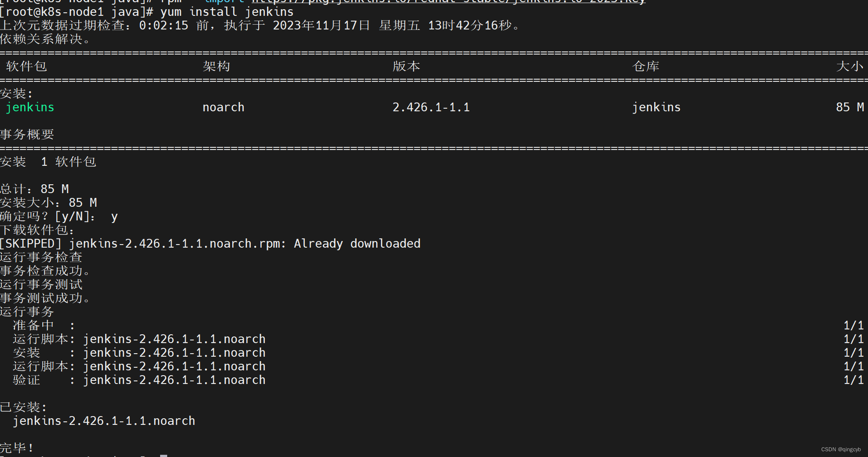Click the 'yum install jenkins' command text
This screenshot has width=868, height=457.
[x=227, y=12]
